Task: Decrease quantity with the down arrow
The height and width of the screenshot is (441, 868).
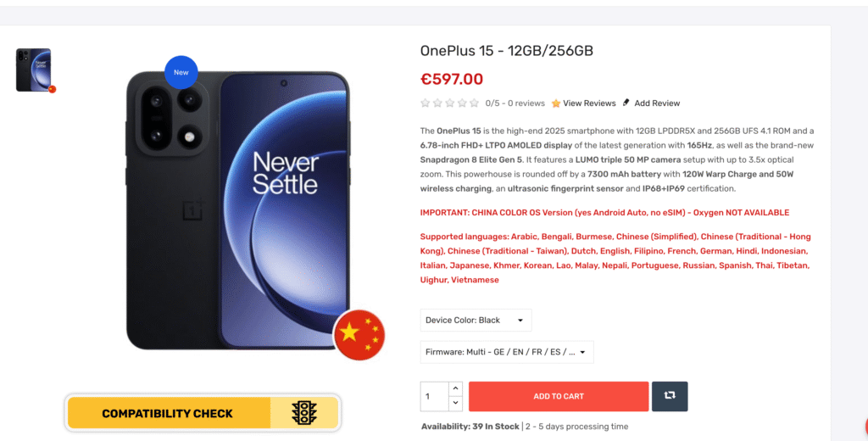Action: coord(455,404)
